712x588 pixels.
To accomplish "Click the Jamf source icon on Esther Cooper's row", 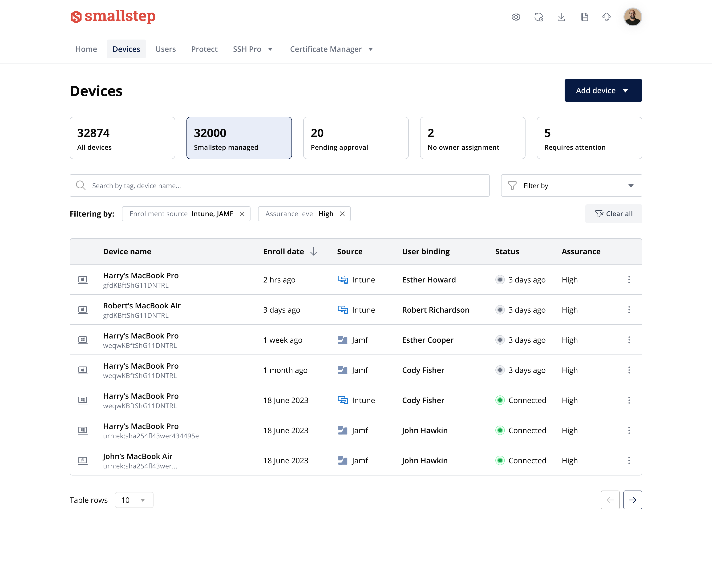I will tap(343, 340).
